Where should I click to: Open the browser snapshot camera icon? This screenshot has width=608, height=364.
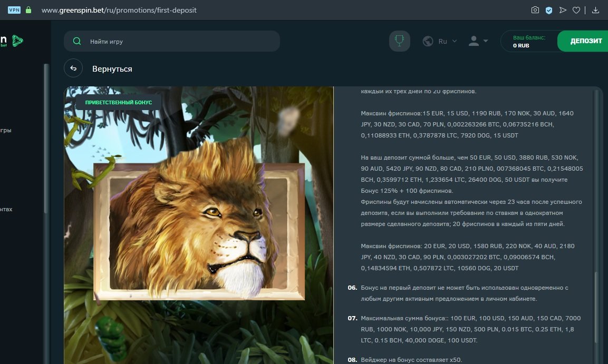pos(535,10)
